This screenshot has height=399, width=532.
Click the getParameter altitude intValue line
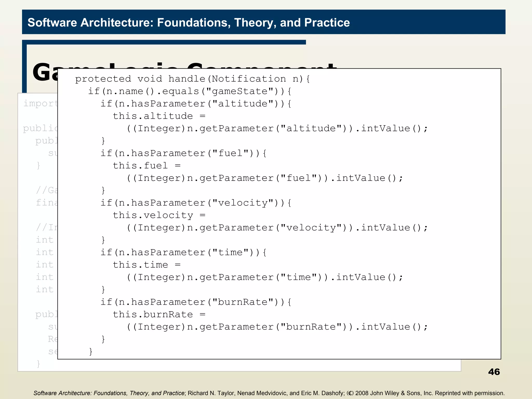point(277,129)
